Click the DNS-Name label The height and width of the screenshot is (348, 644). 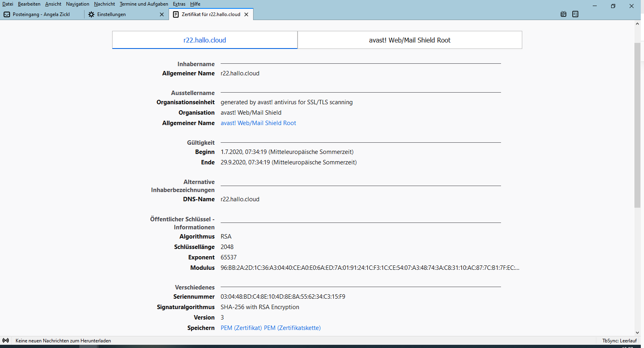click(x=199, y=199)
